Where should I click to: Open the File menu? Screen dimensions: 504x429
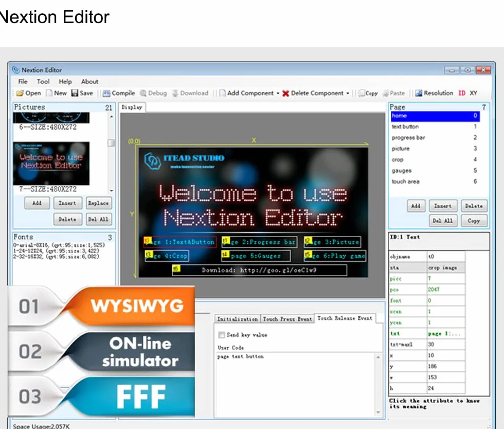pos(23,81)
